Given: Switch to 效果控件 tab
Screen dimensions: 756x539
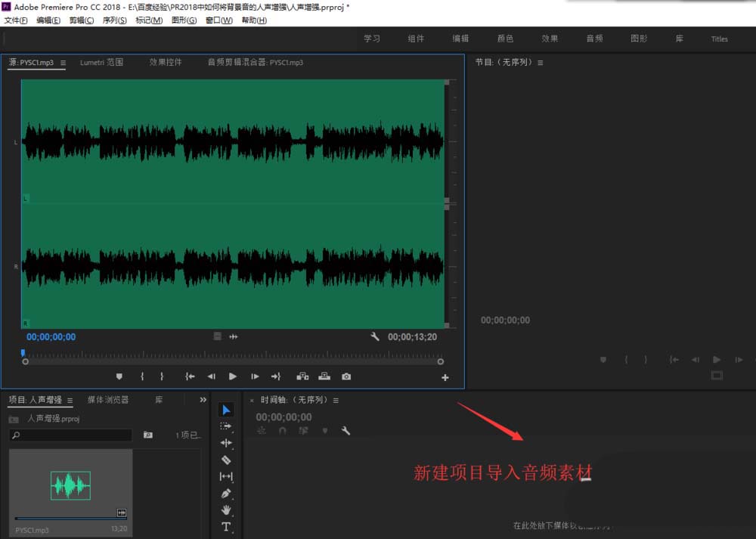Looking at the screenshot, I should pos(166,62).
